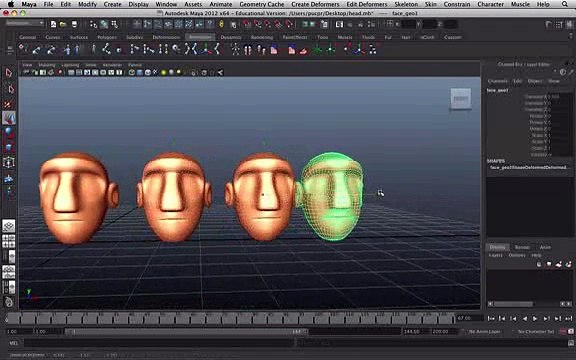Viewport: 576px width, 360px height.
Task: Choose the Scale tool in toolbox
Action: [x=9, y=147]
